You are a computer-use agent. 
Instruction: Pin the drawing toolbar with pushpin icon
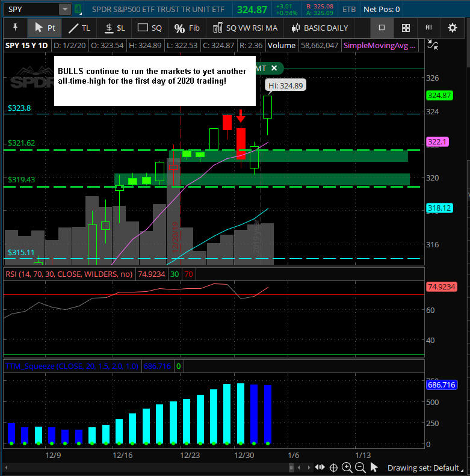pos(14,28)
